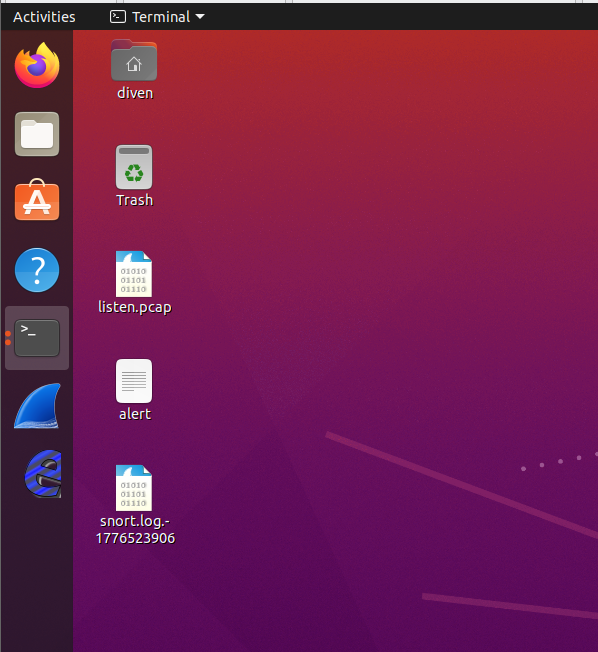Select the alert text file icon
Screen dimensions: 598x652
134,381
